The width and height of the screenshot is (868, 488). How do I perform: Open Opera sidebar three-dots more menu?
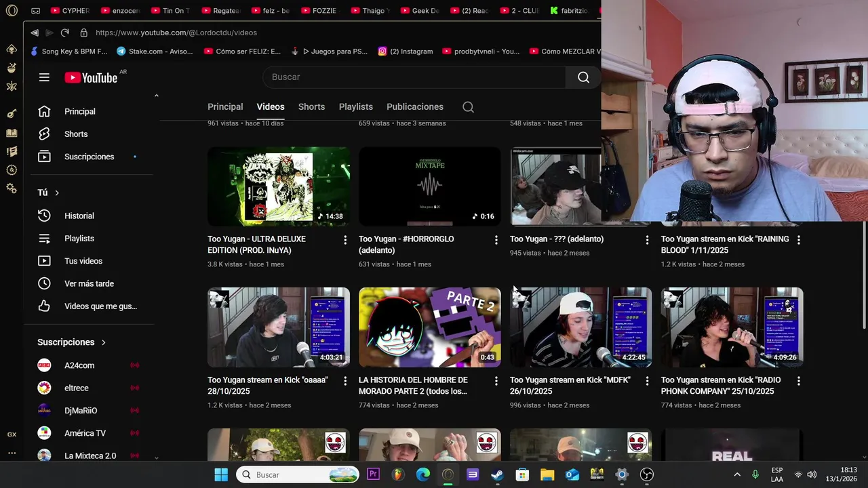click(x=12, y=453)
